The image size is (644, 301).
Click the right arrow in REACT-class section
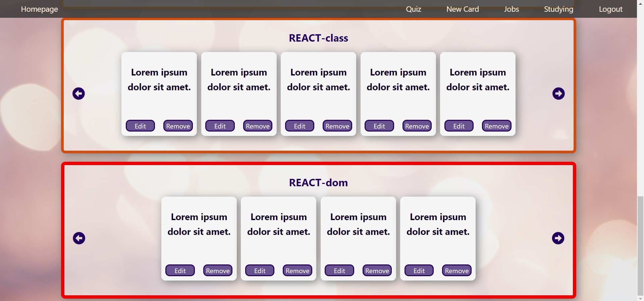click(558, 94)
